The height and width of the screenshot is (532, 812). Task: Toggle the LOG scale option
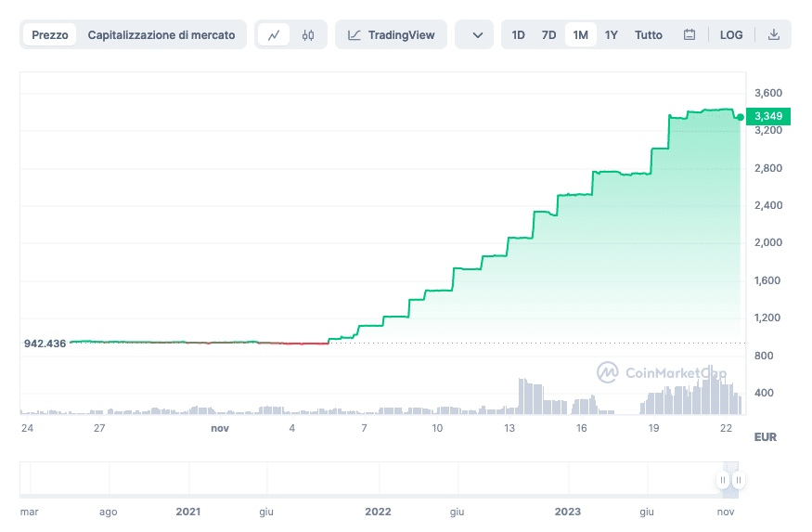(x=731, y=35)
